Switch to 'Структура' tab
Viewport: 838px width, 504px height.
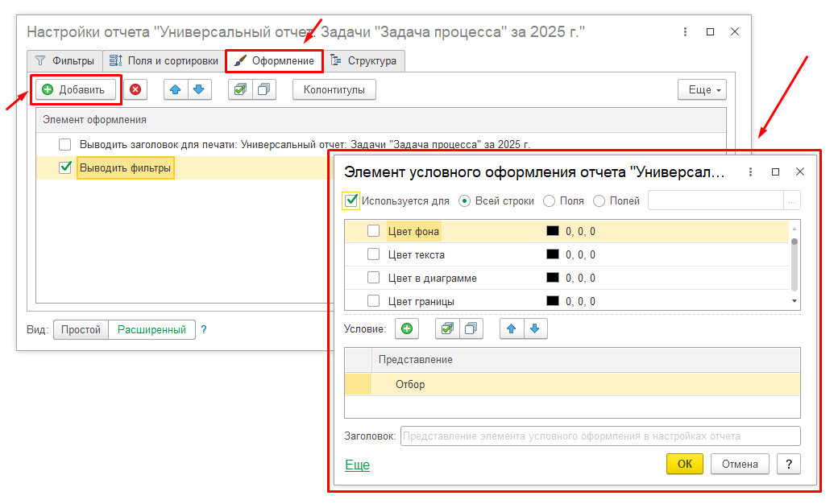click(364, 61)
